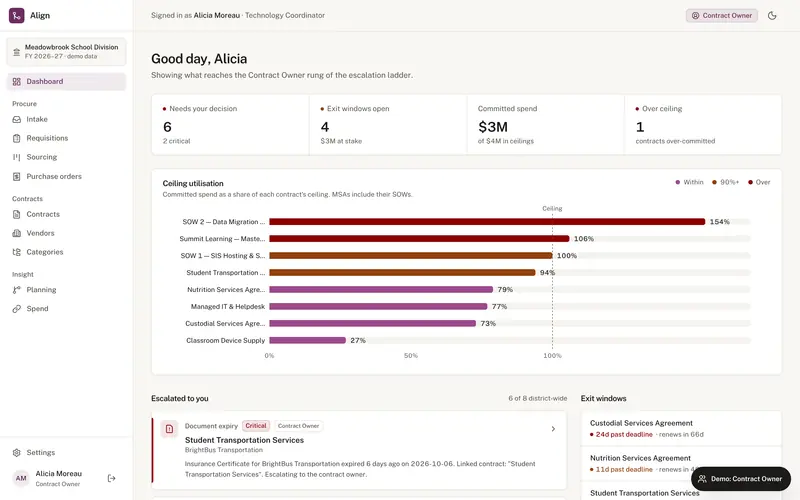Click the '6 of 8 district-wide' text
This screenshot has width=800, height=500.
pos(537,398)
